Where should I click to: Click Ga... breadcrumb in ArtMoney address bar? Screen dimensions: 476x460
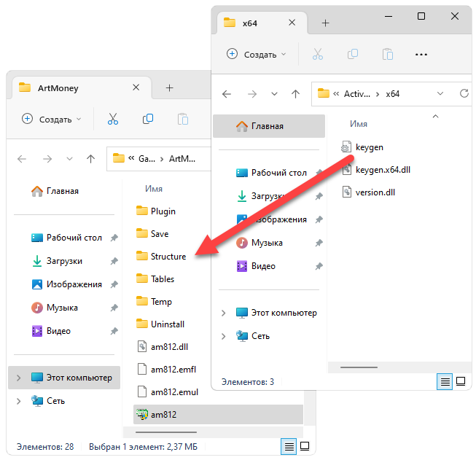coord(147,159)
